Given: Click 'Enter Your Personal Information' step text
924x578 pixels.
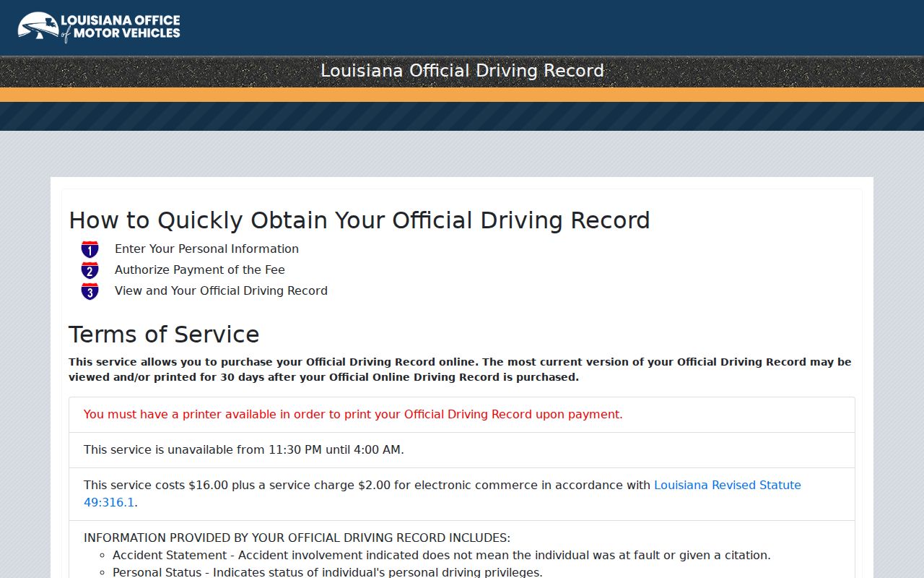Looking at the screenshot, I should pos(206,249).
